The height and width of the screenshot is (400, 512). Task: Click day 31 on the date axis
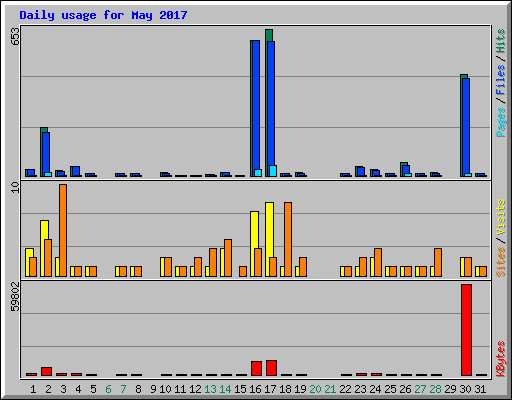pos(480,389)
